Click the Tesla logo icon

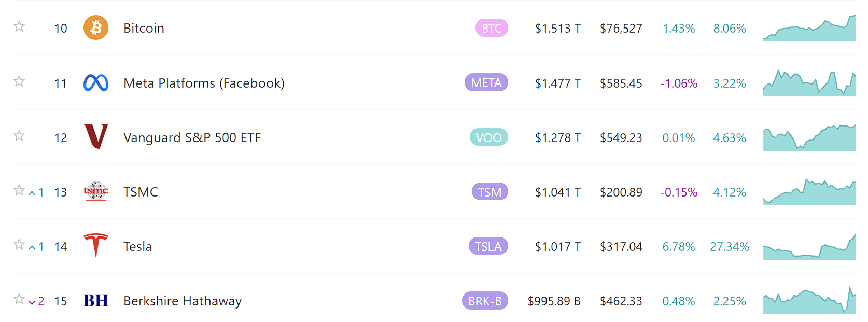pos(96,245)
